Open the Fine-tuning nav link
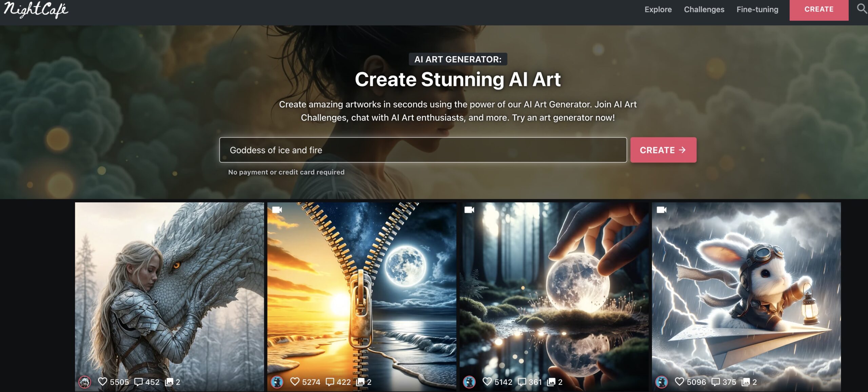868x392 pixels. tap(757, 10)
